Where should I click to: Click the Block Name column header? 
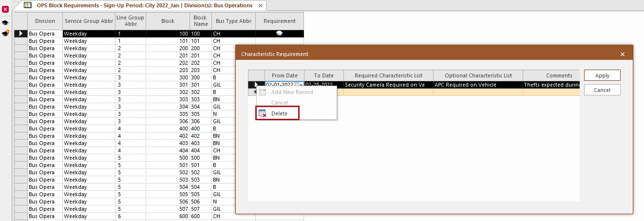tap(200, 21)
